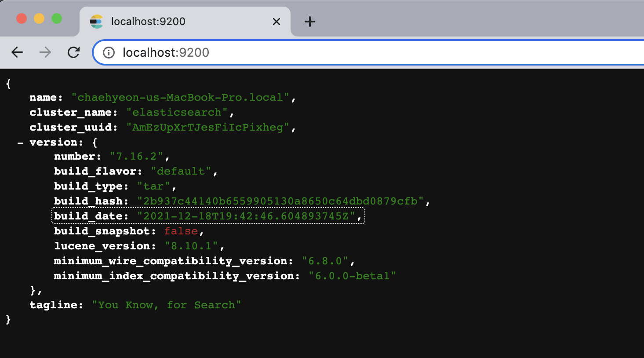
Task: Collapse the version object using the minus toggle
Action: coord(19,142)
